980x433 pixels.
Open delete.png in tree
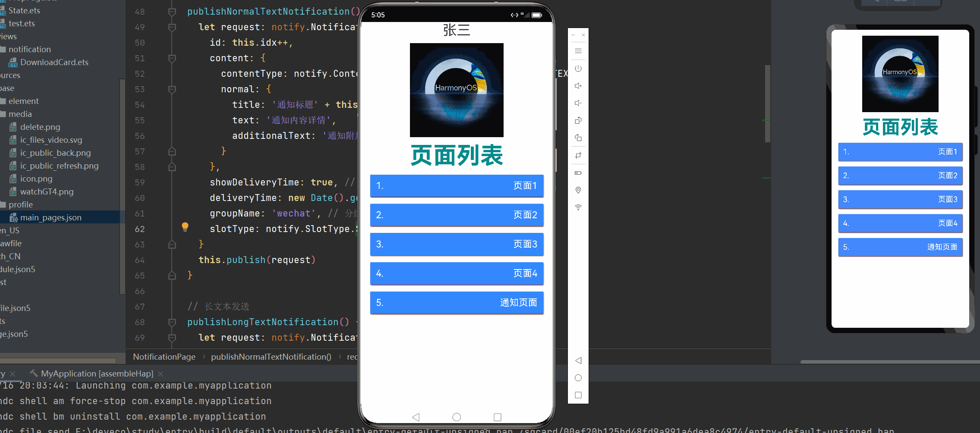[40, 127]
